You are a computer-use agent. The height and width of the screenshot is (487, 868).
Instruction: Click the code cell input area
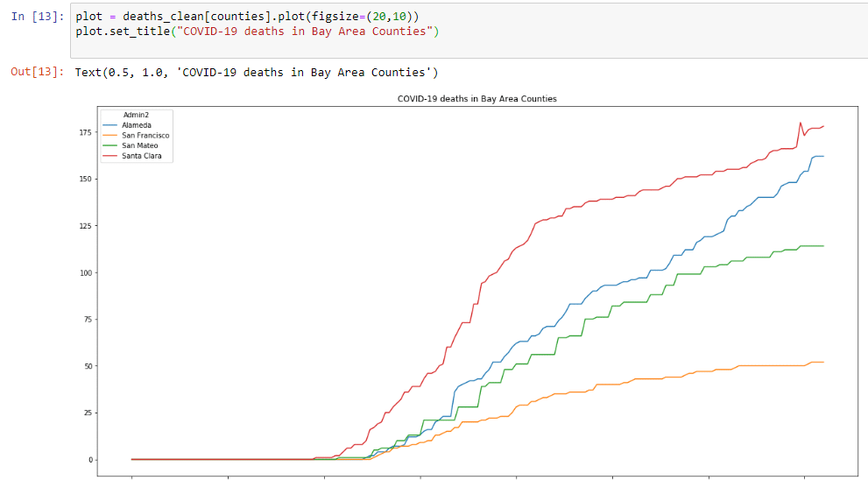(469, 31)
